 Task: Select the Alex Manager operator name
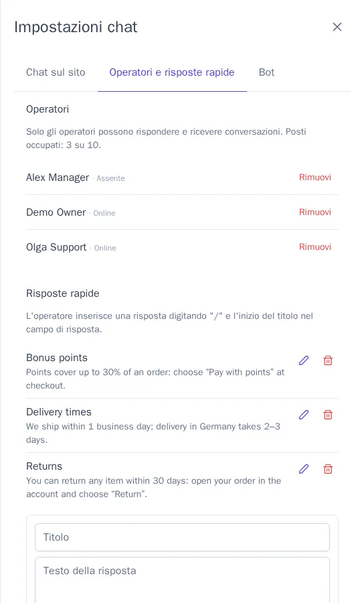pyautogui.click(x=58, y=178)
